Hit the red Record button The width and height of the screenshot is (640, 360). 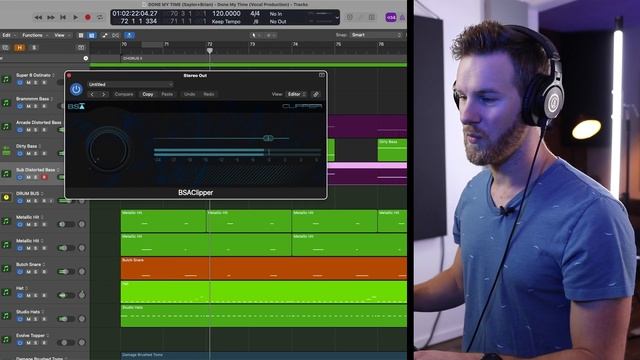tap(87, 18)
